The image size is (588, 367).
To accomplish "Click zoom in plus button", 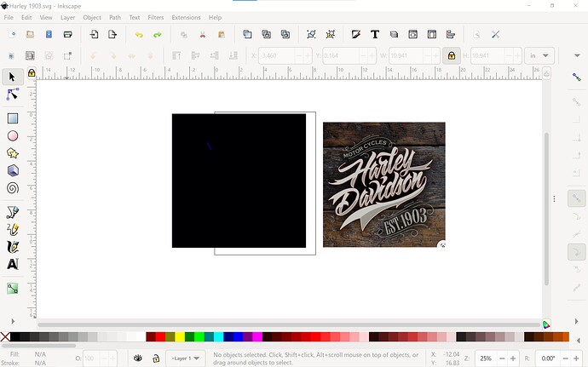I will (x=513, y=358).
